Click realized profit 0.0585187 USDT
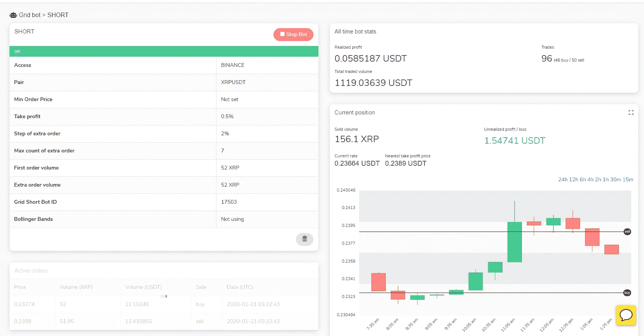Viewport: 644px width, 336px height. pyautogui.click(x=370, y=59)
